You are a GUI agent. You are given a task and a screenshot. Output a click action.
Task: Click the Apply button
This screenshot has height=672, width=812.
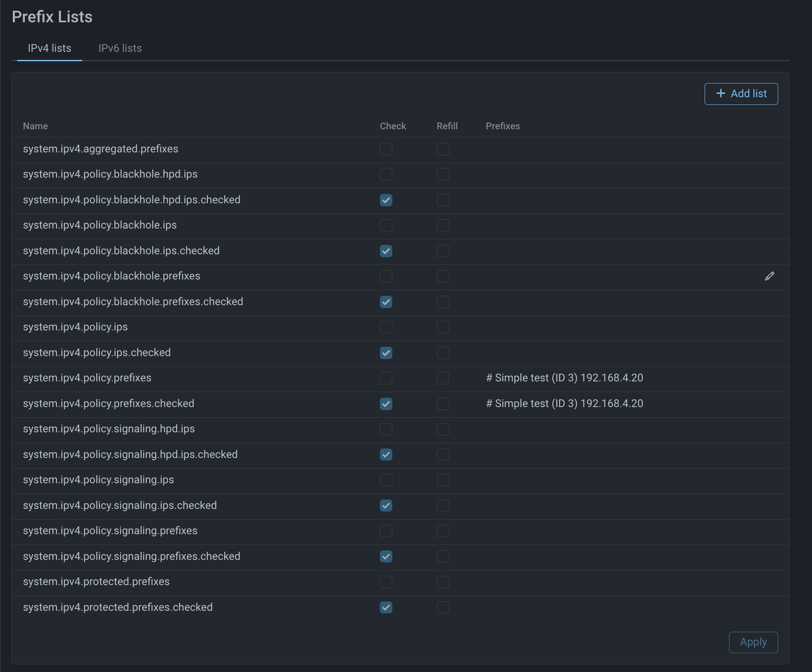(753, 642)
